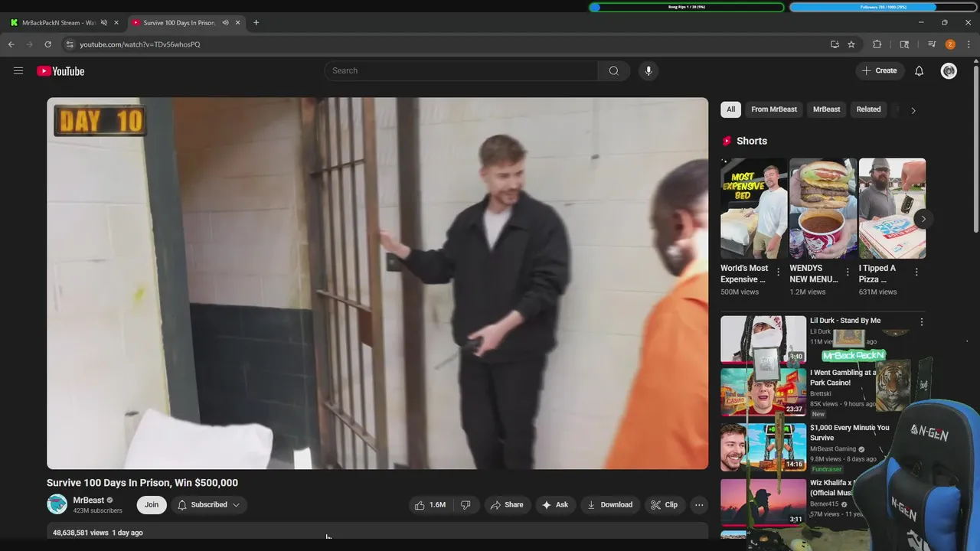Select the From MrBeast filter chip

[774, 109]
